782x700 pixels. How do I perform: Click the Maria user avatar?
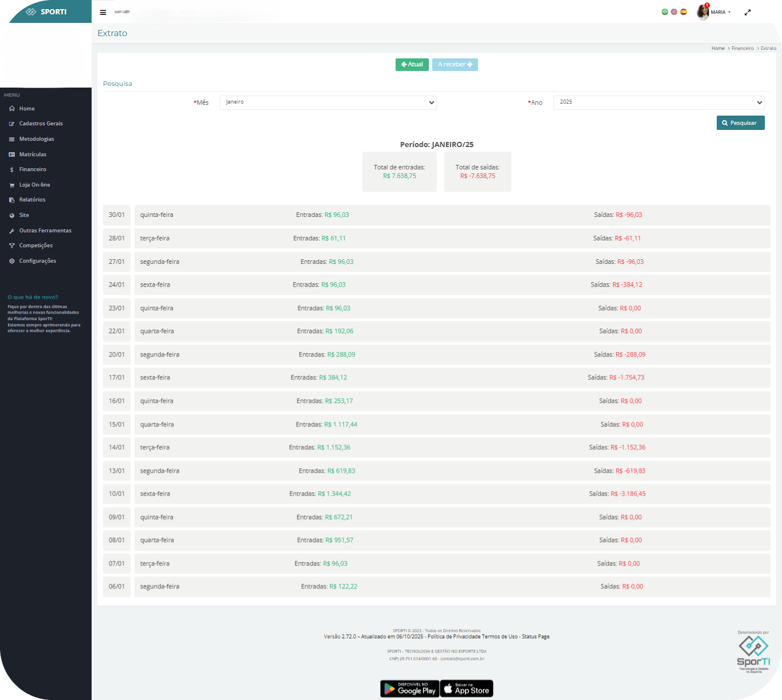[x=702, y=12]
